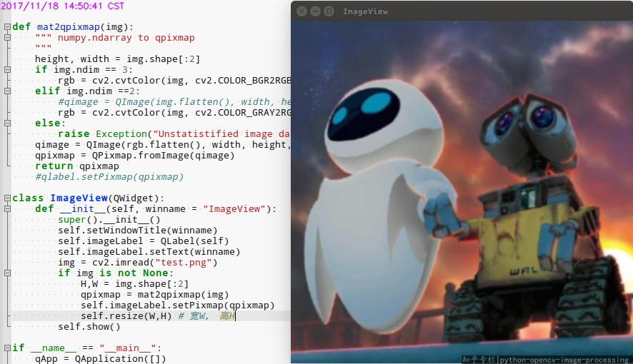Click 'self.imageLabel.setPixmap(qpixmap)' line

(x=178, y=305)
